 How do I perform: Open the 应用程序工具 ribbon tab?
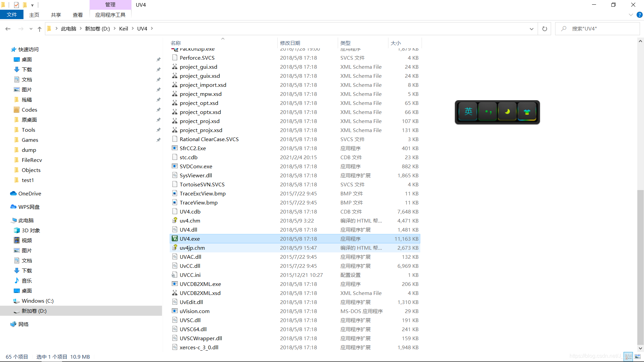pos(110,15)
